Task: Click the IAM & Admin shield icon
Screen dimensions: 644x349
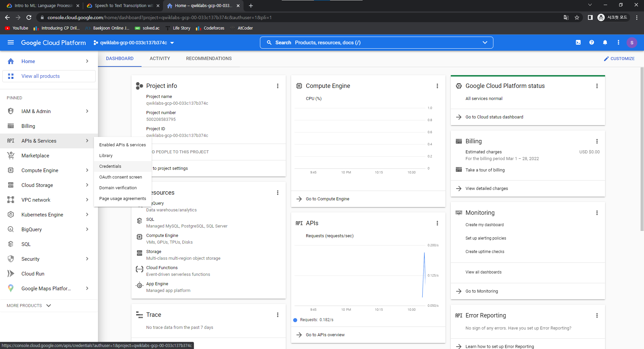Action: [11, 111]
